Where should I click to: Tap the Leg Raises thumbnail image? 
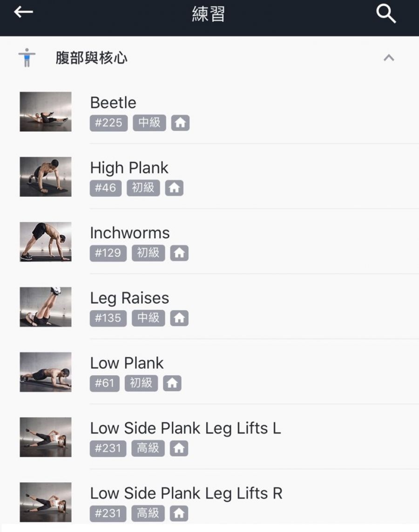(x=46, y=307)
